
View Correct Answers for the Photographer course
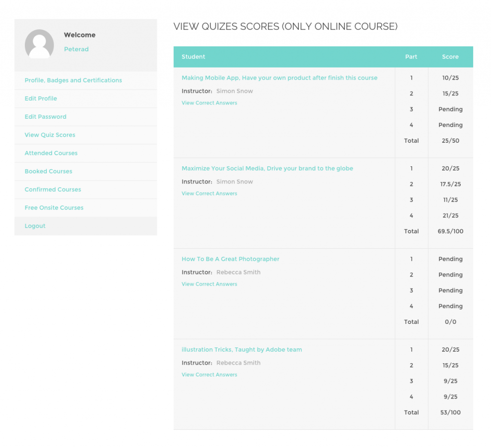point(209,284)
